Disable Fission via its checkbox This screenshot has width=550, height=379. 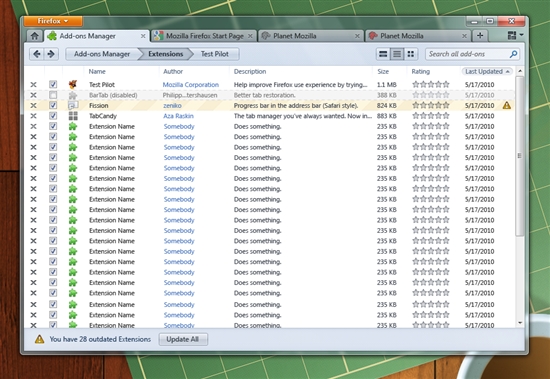click(x=53, y=105)
